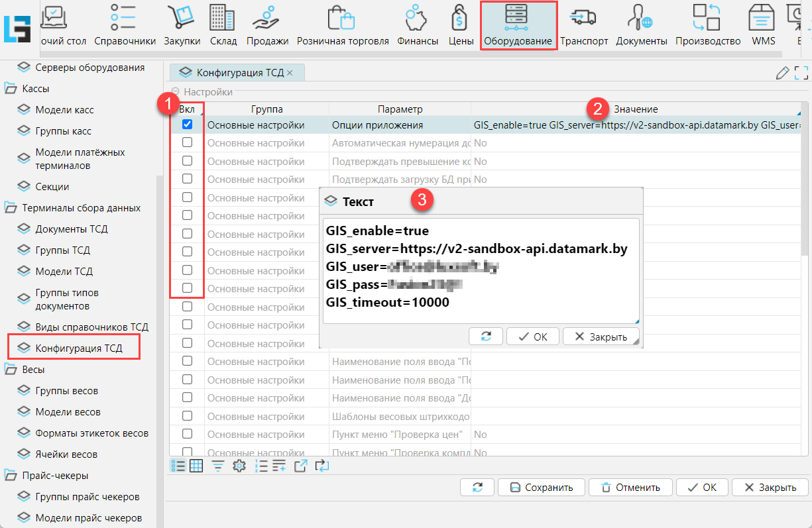The height and width of the screenshot is (528, 812).
Task: Open grid settings gear icon
Action: click(x=239, y=466)
